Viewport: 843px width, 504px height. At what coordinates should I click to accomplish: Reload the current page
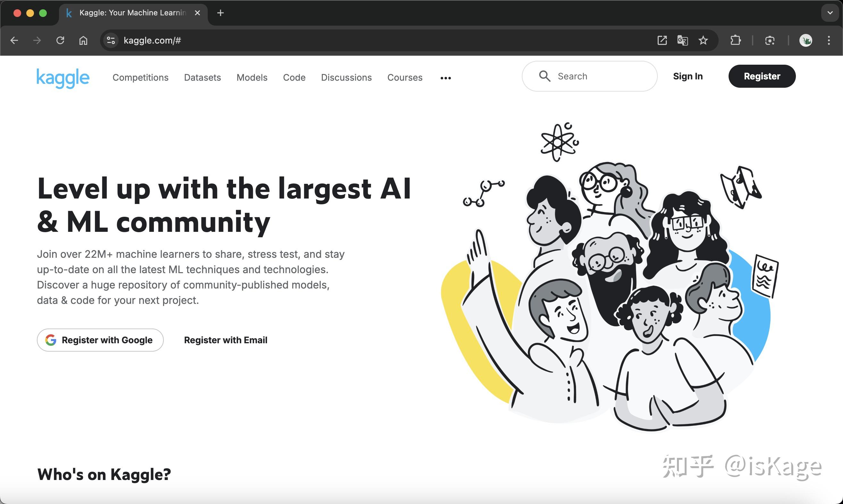(x=60, y=40)
